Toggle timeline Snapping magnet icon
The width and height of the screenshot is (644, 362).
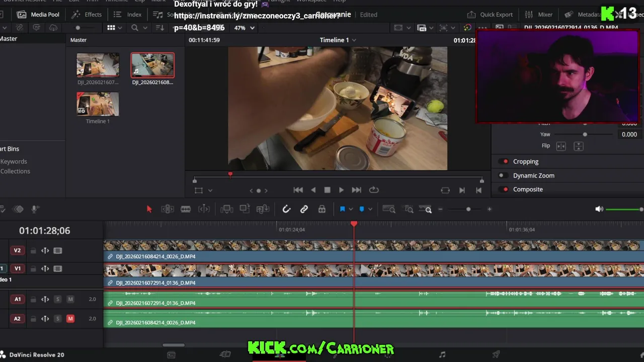pyautogui.click(x=286, y=209)
